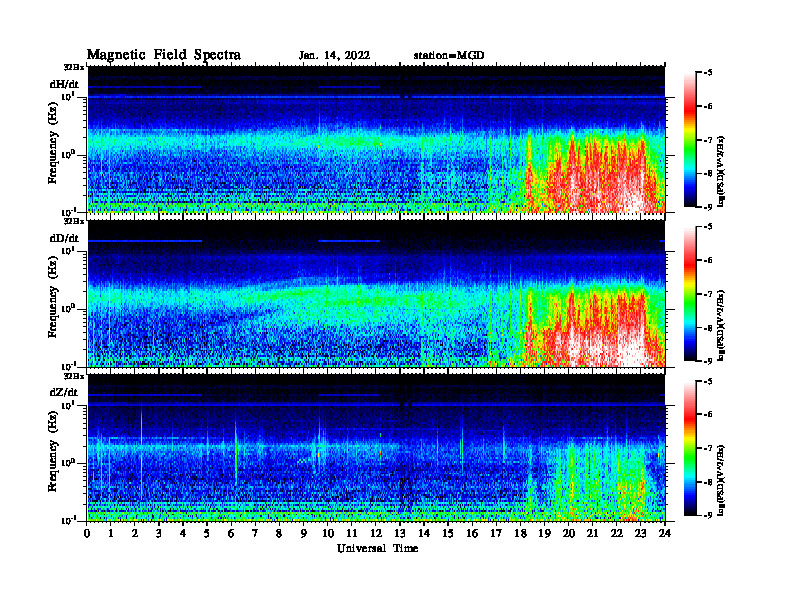The image size is (792, 612).
Task: Click the "-9" value on dH/dt color scale
Action: (708, 207)
